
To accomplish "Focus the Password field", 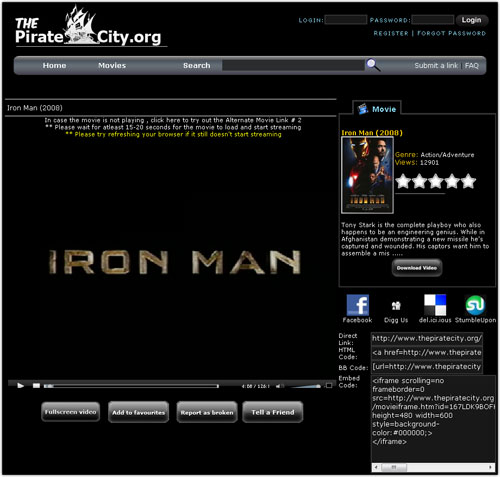I will [x=433, y=20].
